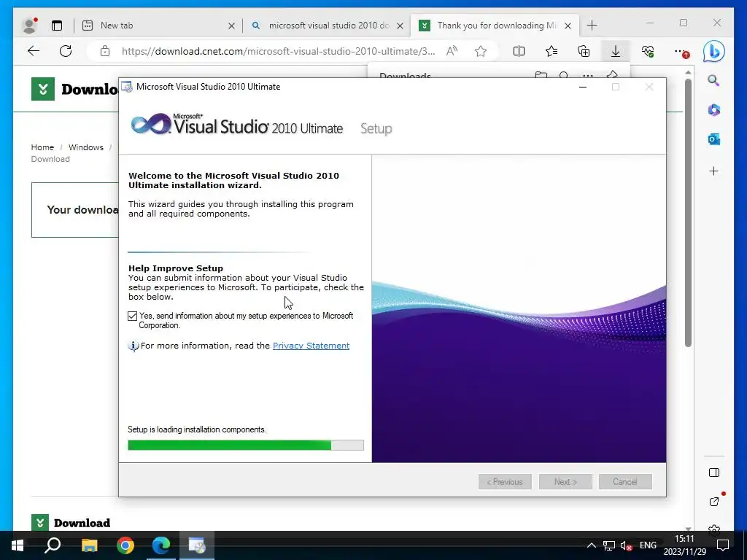Open Windows notification center
747x560 pixels.
pos(723,545)
